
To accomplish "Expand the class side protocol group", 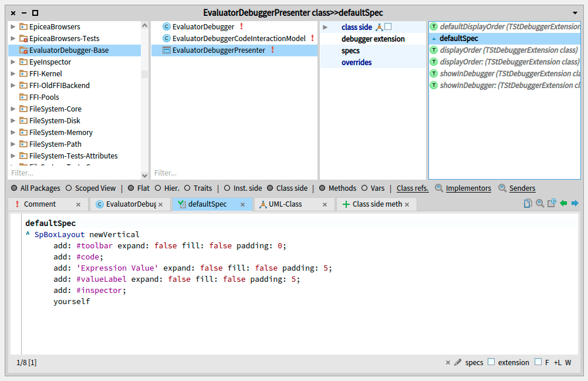I will pos(325,27).
